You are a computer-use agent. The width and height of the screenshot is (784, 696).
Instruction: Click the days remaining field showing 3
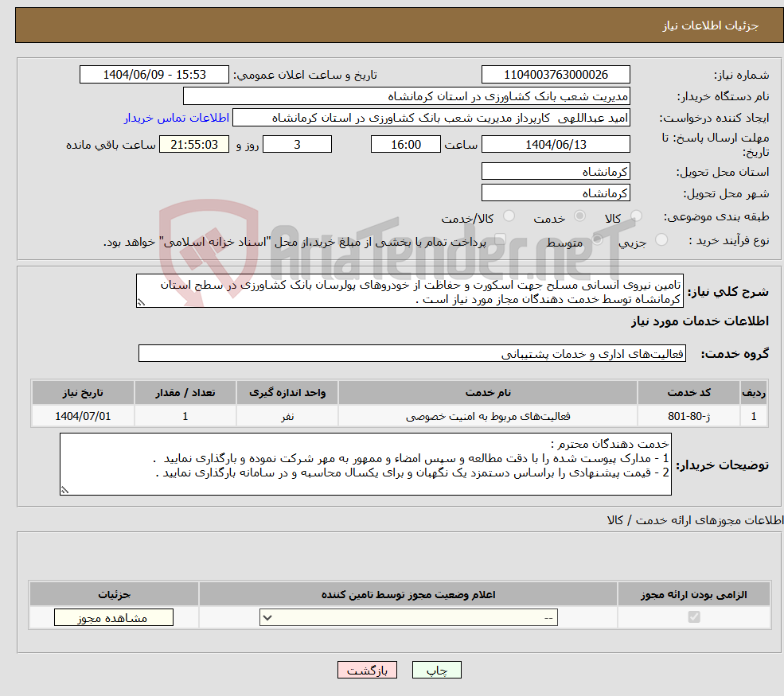[x=297, y=144]
